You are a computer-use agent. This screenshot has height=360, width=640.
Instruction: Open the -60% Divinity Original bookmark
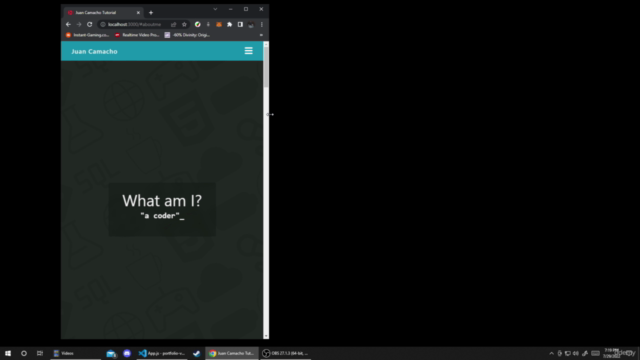pos(187,35)
